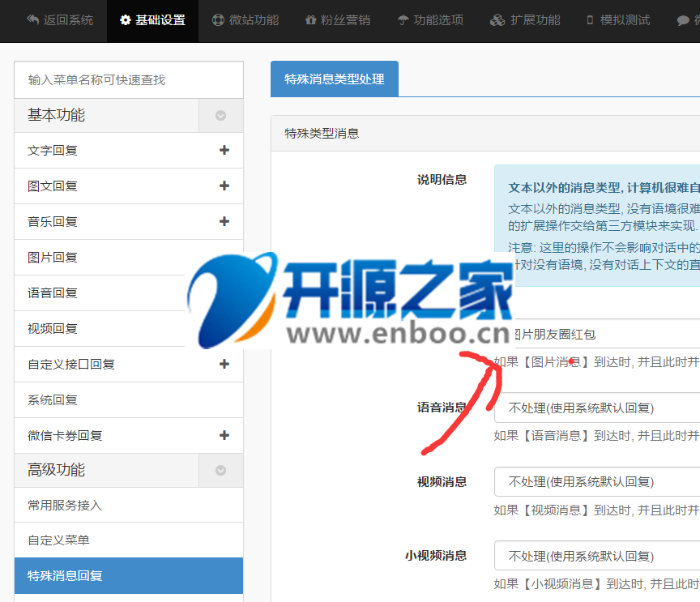Click the 模拟测试 mobile phone icon
The width and height of the screenshot is (700, 602).
pyautogui.click(x=590, y=20)
